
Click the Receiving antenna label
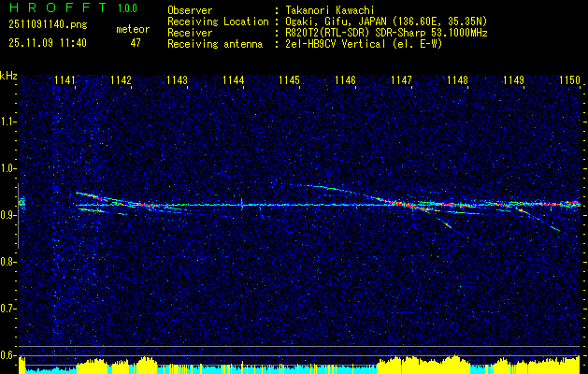pos(215,44)
